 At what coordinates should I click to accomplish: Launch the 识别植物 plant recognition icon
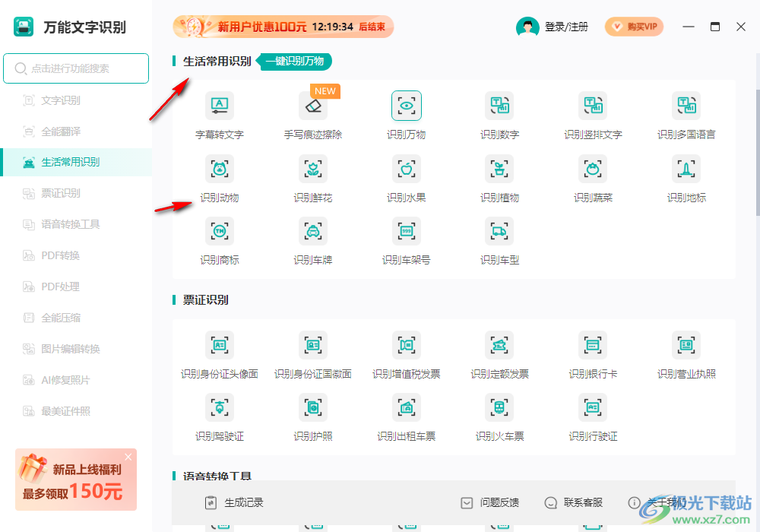click(x=500, y=169)
